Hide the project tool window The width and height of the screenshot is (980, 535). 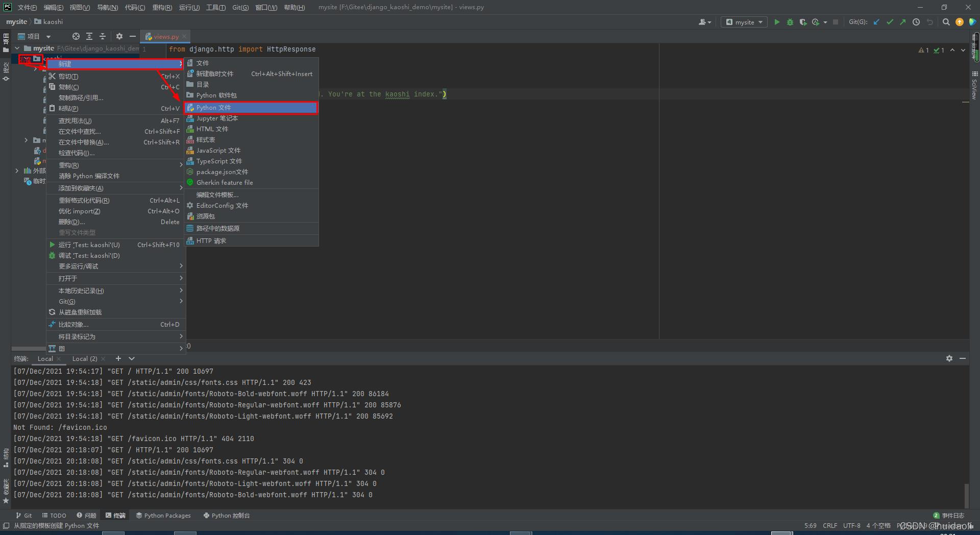pos(133,36)
